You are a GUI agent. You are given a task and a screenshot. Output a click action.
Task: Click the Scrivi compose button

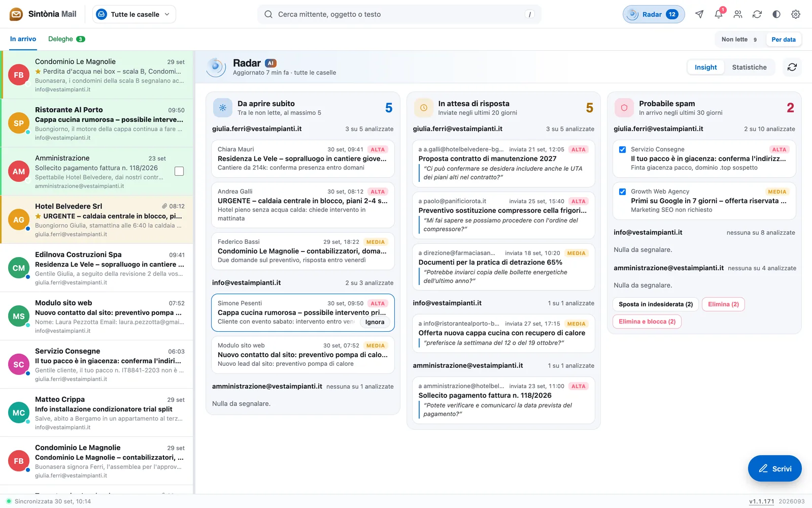(774, 468)
